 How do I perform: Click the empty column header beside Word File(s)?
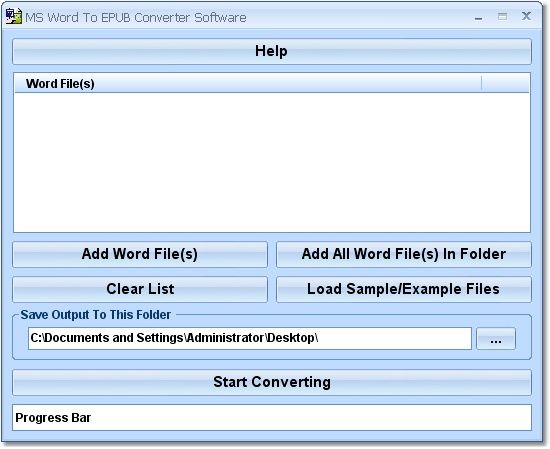tap(505, 83)
